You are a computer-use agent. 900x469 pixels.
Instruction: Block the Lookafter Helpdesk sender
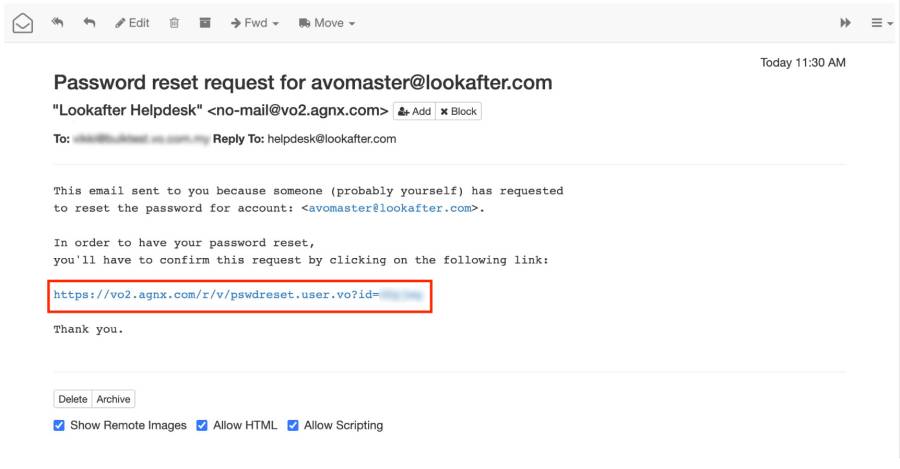[459, 111]
